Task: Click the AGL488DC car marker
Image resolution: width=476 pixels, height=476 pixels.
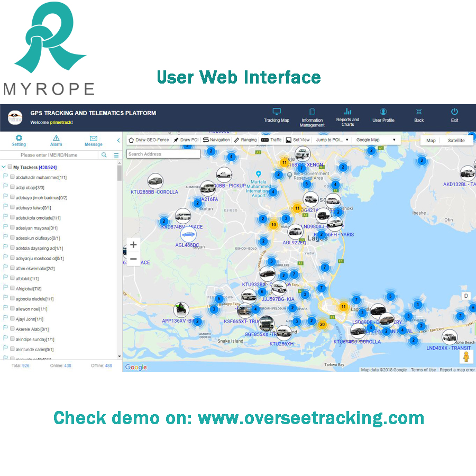Action: point(188,234)
